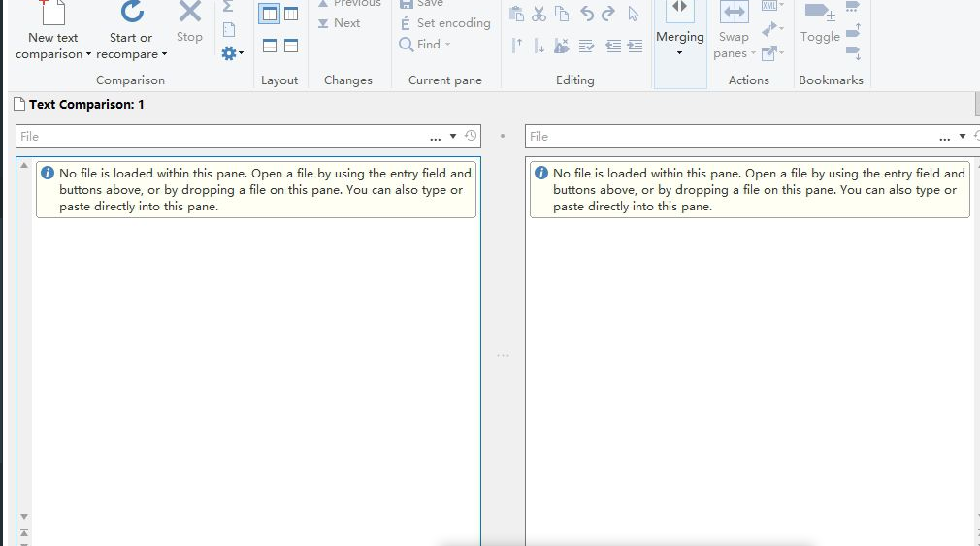This screenshot has height=546, width=980.
Task: Click the left pane file history icon
Action: click(x=471, y=136)
